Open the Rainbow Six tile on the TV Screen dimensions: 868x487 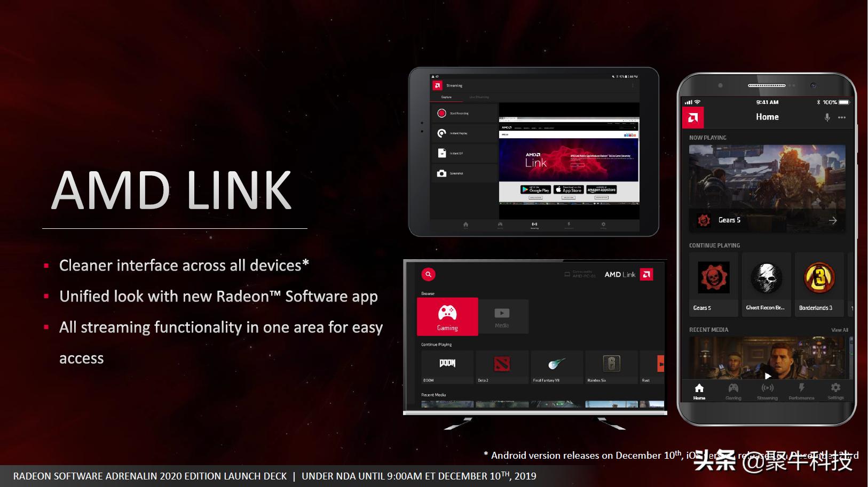coord(611,367)
